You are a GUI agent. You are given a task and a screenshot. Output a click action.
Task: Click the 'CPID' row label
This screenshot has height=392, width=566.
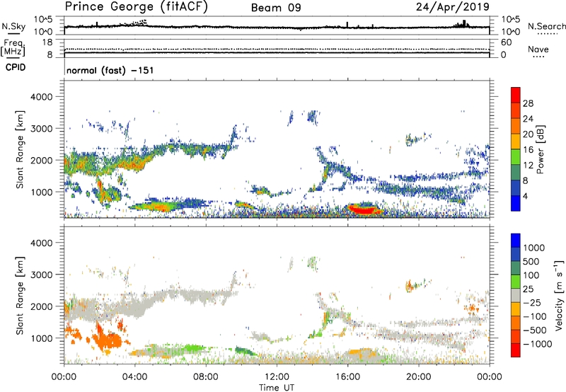click(x=16, y=67)
